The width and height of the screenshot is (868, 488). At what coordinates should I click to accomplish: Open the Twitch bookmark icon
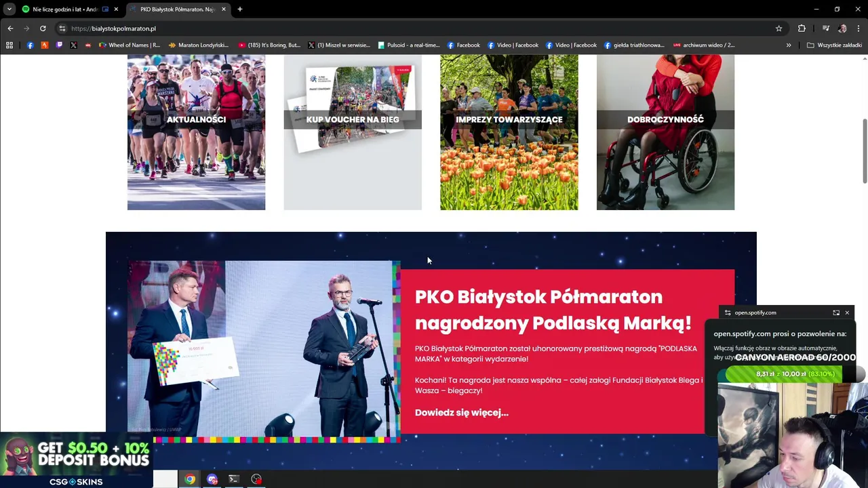(x=59, y=45)
